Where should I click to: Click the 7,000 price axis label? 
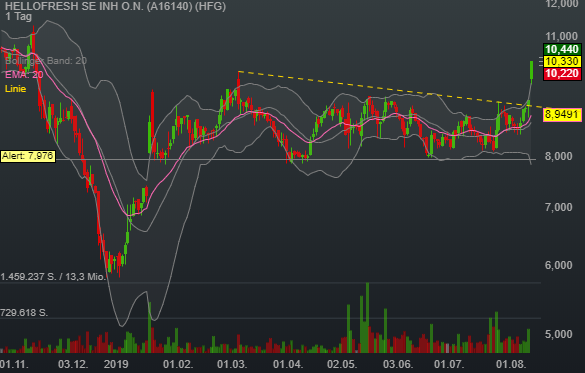click(559, 207)
